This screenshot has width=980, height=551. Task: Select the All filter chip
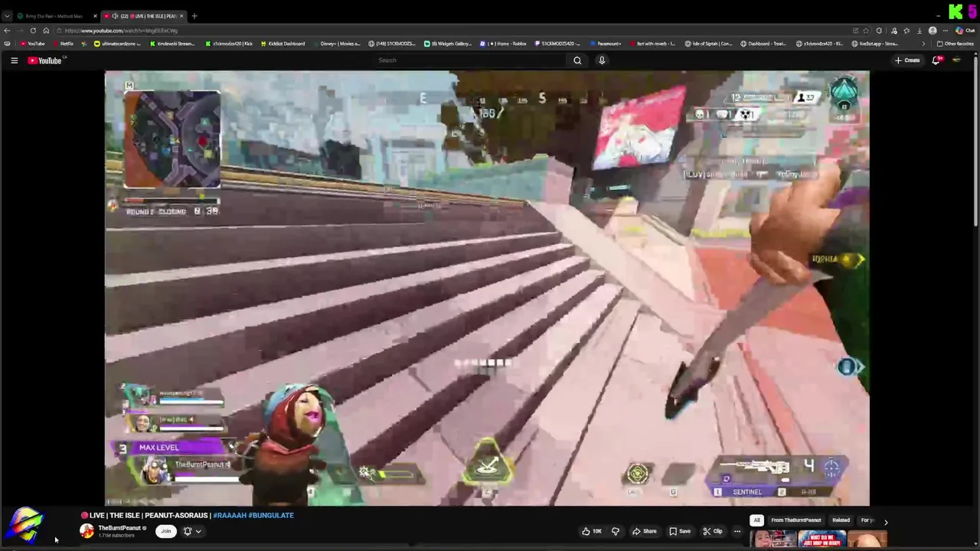point(756,520)
